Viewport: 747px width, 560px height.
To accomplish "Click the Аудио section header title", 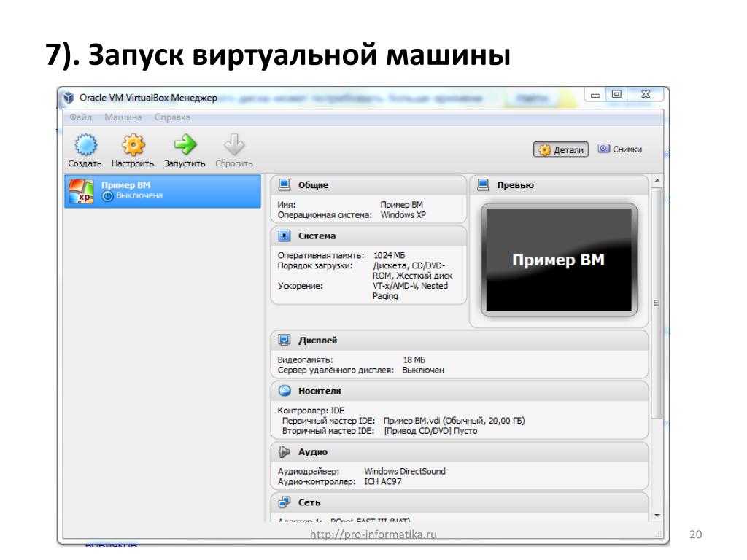I will pyautogui.click(x=312, y=452).
